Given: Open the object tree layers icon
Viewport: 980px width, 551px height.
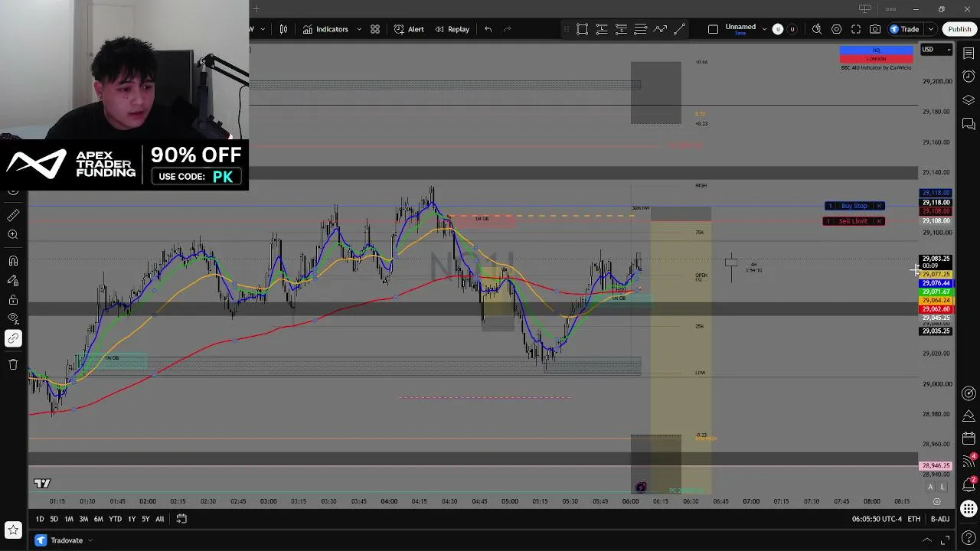Looking at the screenshot, I should tap(969, 100).
